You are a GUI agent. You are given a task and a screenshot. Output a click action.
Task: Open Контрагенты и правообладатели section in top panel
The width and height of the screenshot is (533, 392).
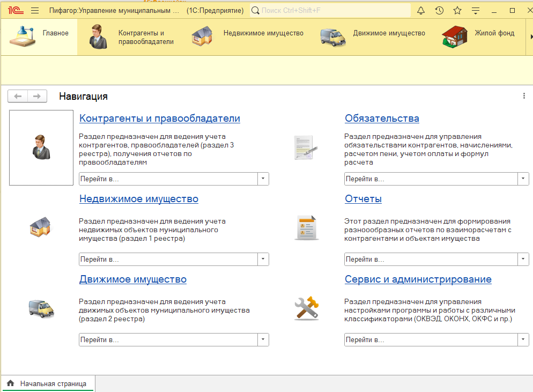tap(132, 37)
